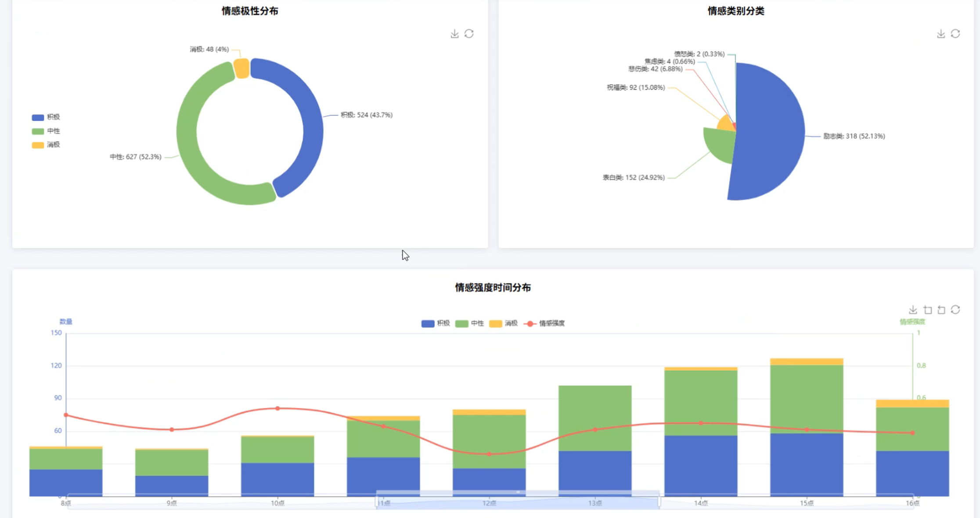Restore the 情感极性分布 donut chart
980x518 pixels.
[469, 34]
